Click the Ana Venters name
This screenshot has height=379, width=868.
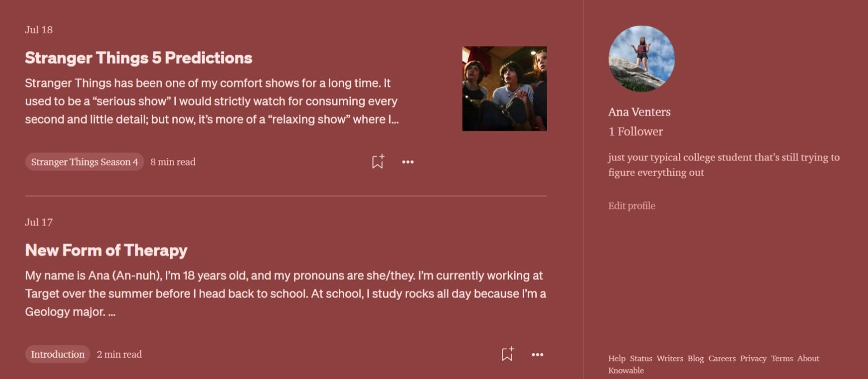point(639,112)
